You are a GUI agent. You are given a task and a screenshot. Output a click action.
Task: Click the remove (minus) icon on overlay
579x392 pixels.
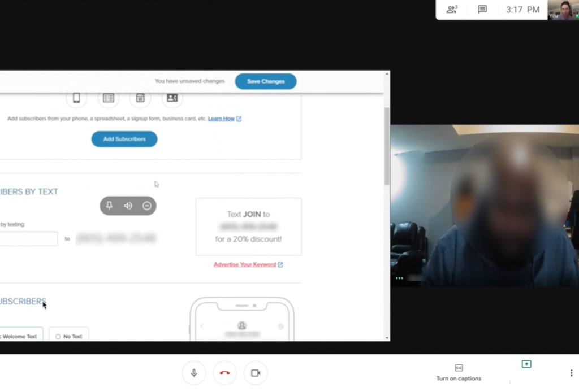[147, 206]
